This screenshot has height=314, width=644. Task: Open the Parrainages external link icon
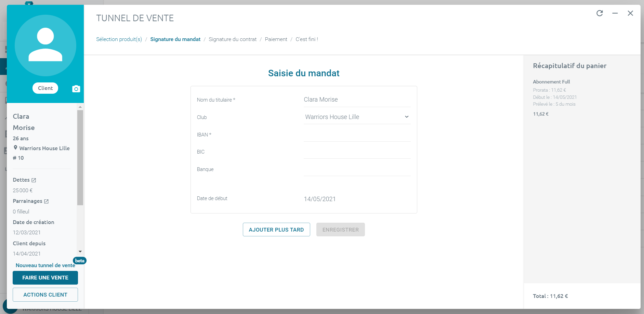[x=46, y=201]
